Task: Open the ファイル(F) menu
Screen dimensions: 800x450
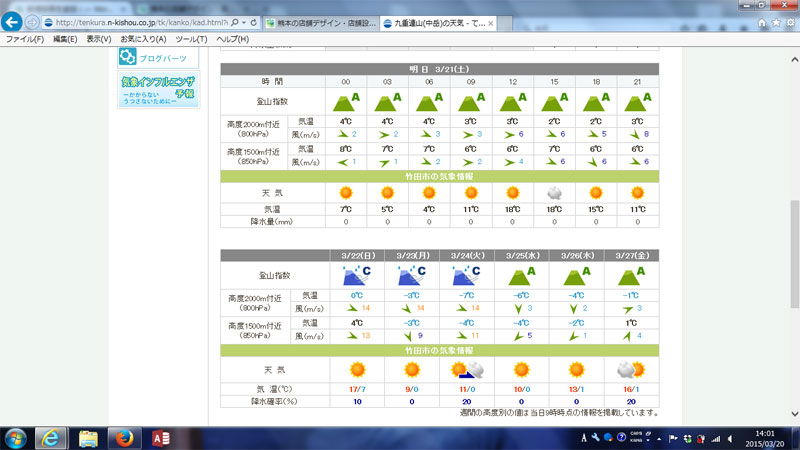Action: [24, 39]
